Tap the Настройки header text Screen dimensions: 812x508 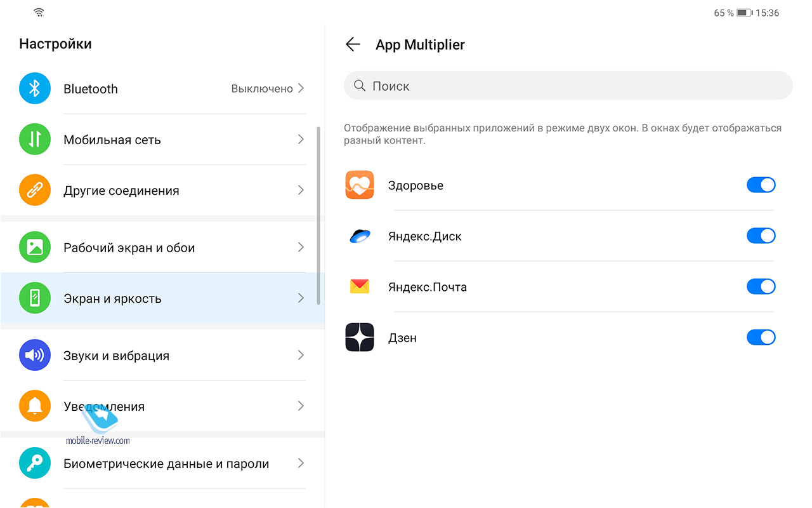click(55, 44)
